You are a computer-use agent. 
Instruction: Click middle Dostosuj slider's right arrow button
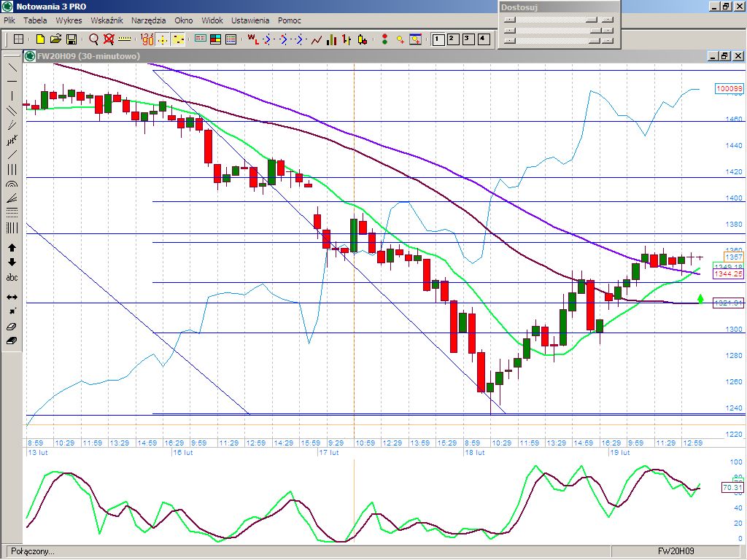click(608, 30)
